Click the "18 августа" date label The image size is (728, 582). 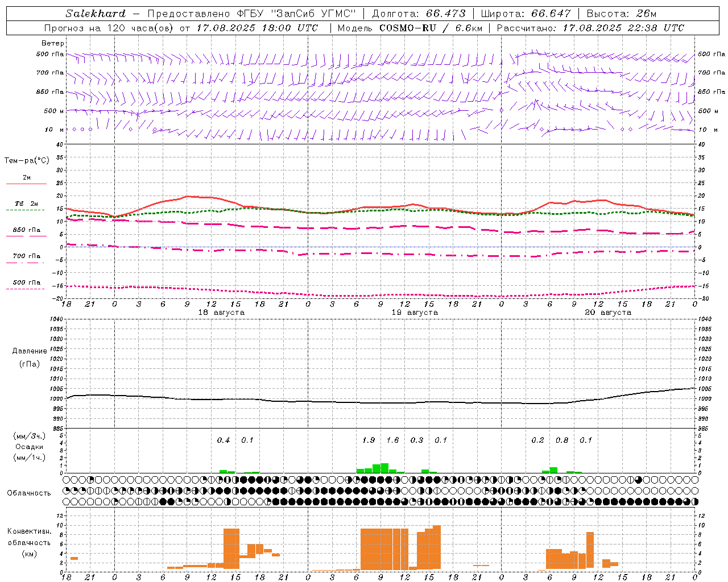point(221,313)
